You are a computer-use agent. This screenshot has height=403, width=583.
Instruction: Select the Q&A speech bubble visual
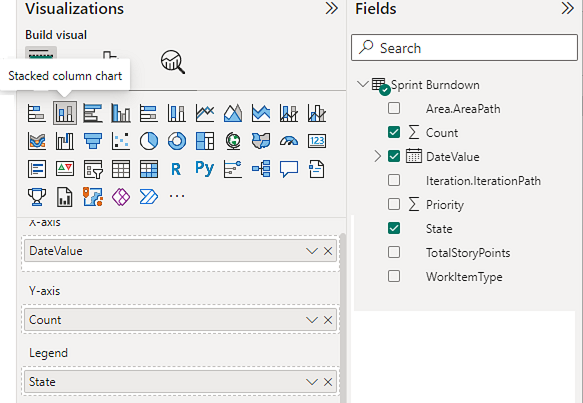coord(289,169)
